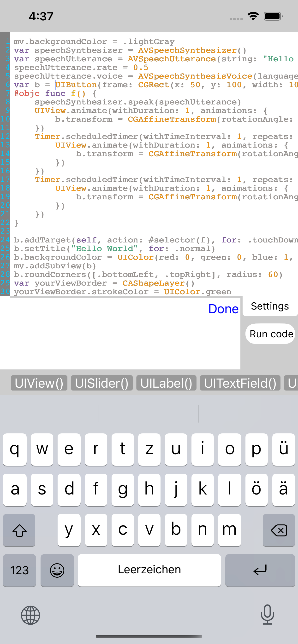Open the emoji keyboard
Image resolution: width=298 pixels, height=644 pixels.
pyautogui.click(x=57, y=570)
